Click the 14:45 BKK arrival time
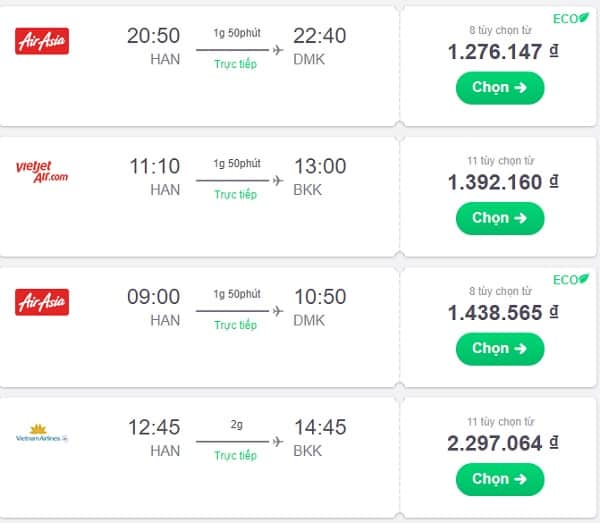600x523 pixels. [319, 427]
